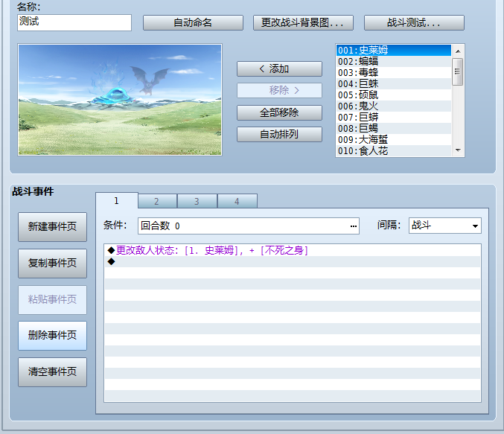Select the 更改敌人状态 event command line

292,250
